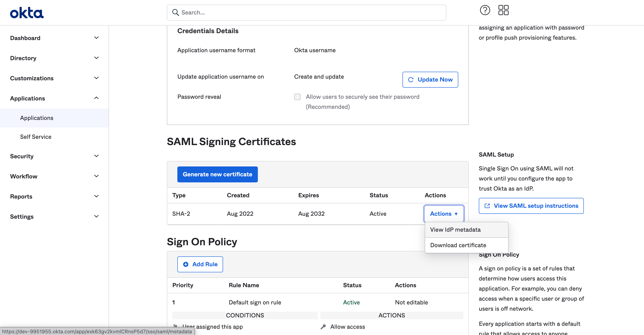
Task: Collapse the Applications sidebar section
Action: click(96, 98)
